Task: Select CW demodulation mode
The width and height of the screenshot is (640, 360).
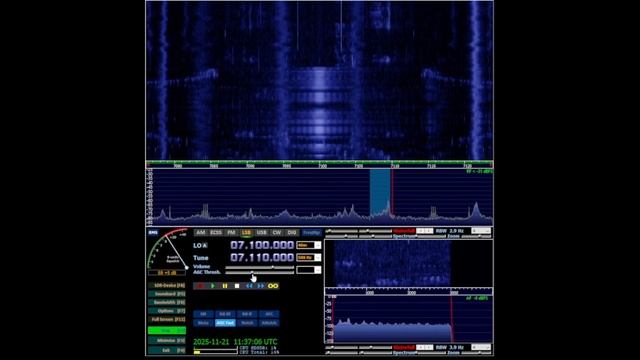Action: coord(277,232)
